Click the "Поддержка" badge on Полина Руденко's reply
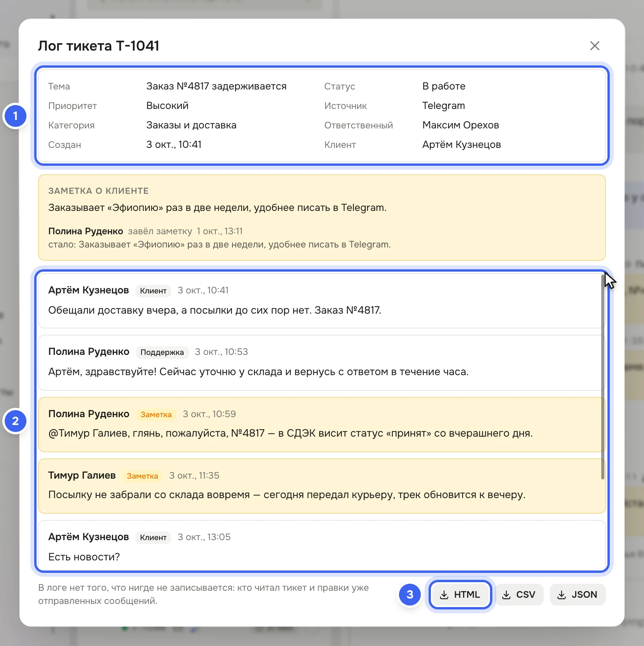 [162, 352]
